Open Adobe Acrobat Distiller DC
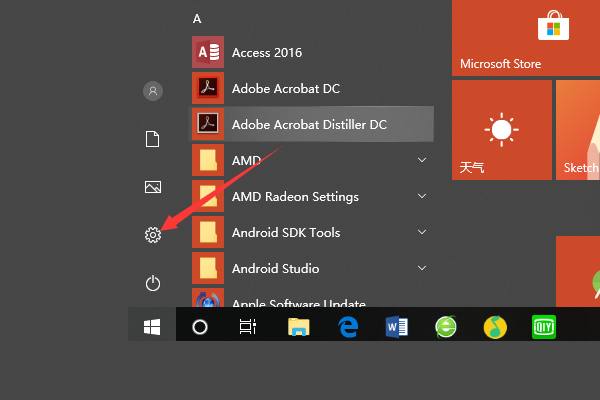The image size is (600, 400). click(x=308, y=124)
